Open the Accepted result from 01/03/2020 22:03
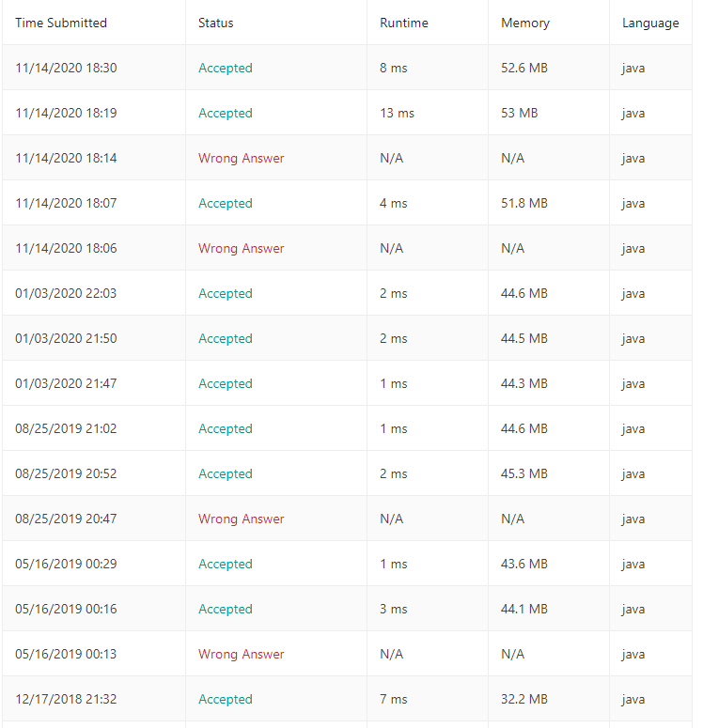 click(226, 293)
